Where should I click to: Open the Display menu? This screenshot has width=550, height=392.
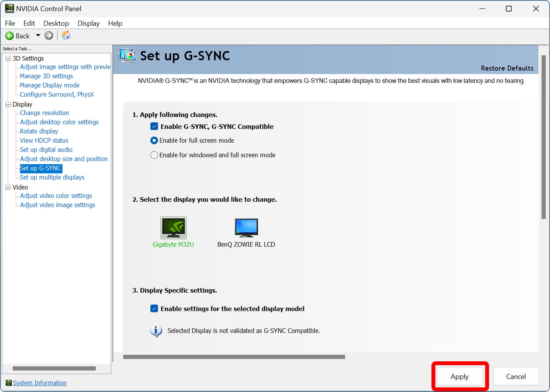click(x=89, y=23)
